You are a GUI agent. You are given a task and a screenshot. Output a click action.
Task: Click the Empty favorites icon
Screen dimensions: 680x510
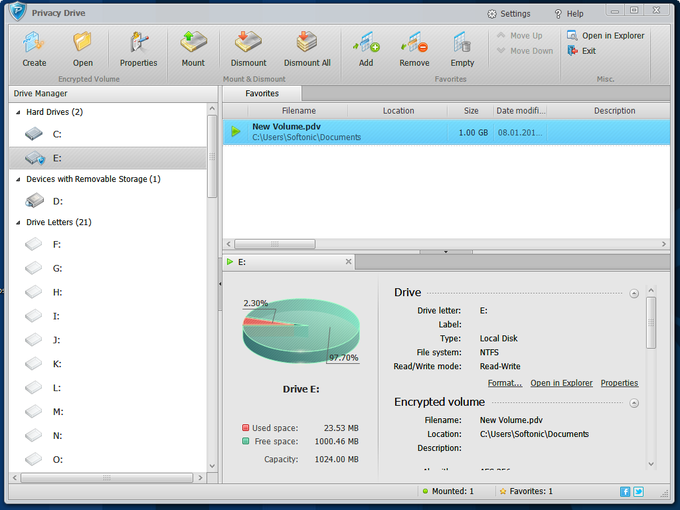coord(462,42)
